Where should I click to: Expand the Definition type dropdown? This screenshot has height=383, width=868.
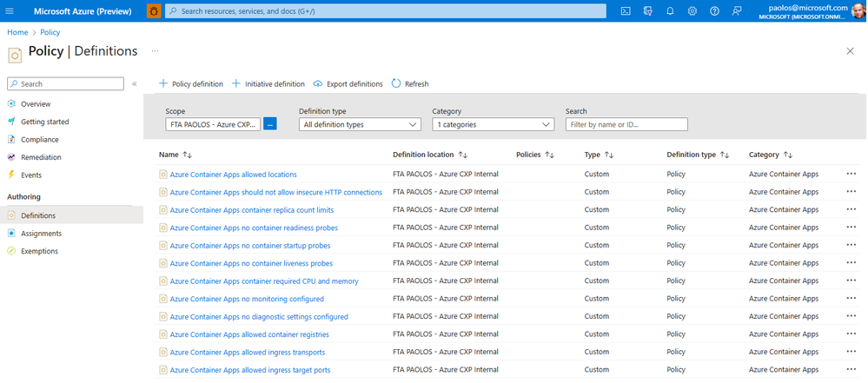(x=360, y=124)
